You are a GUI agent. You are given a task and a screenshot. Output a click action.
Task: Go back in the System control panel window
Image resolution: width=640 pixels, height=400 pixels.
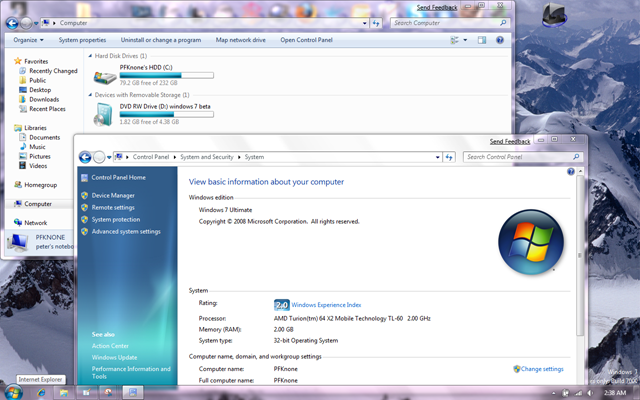click(85, 157)
